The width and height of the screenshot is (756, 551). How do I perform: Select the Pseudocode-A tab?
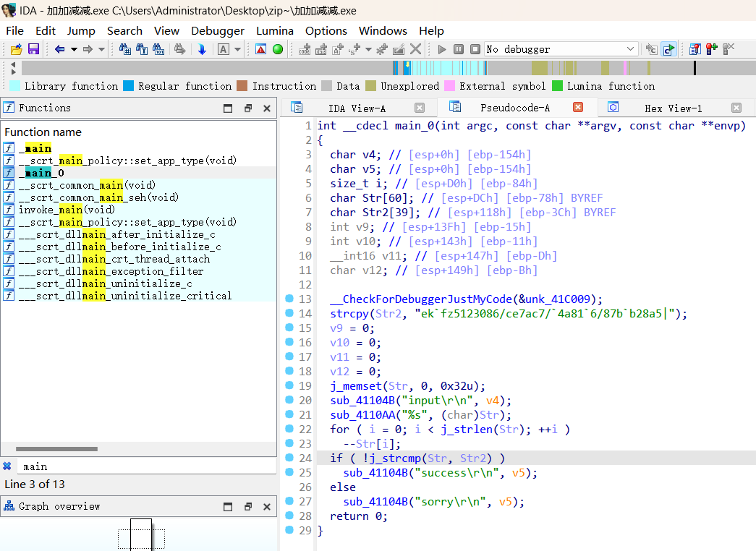coord(515,108)
